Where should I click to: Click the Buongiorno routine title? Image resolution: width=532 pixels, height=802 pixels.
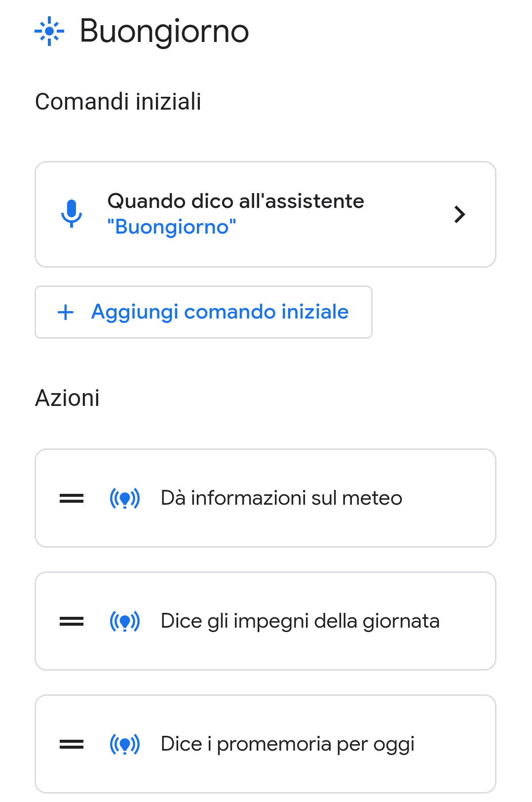[164, 31]
